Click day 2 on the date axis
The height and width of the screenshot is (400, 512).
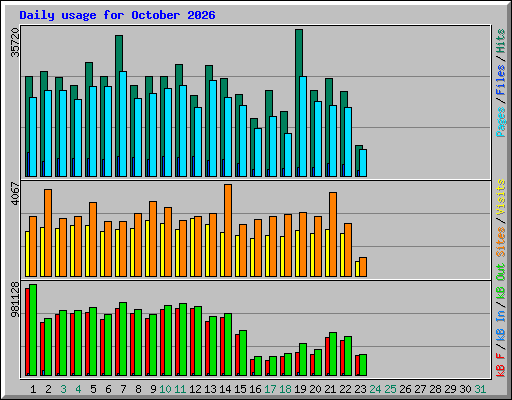[x=48, y=389]
